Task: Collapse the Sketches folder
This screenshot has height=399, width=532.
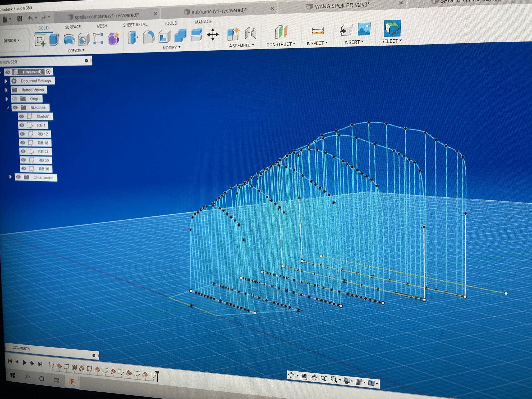Action: pyautogui.click(x=7, y=108)
